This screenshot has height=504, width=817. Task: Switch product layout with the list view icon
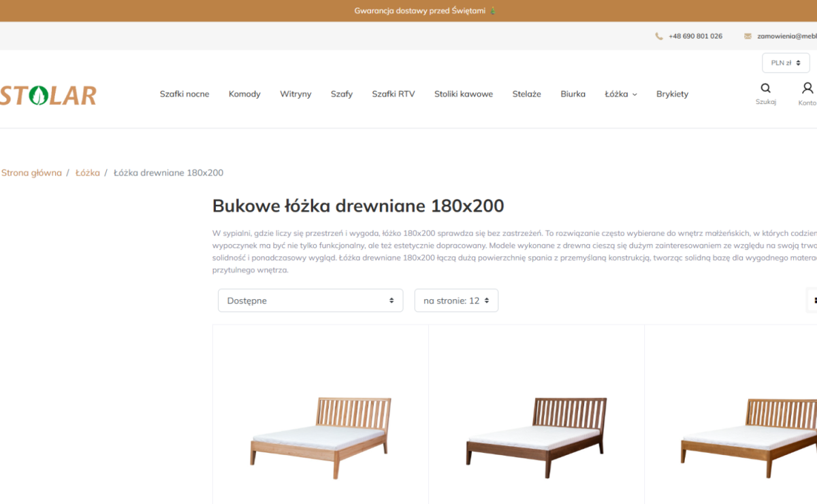(x=814, y=300)
